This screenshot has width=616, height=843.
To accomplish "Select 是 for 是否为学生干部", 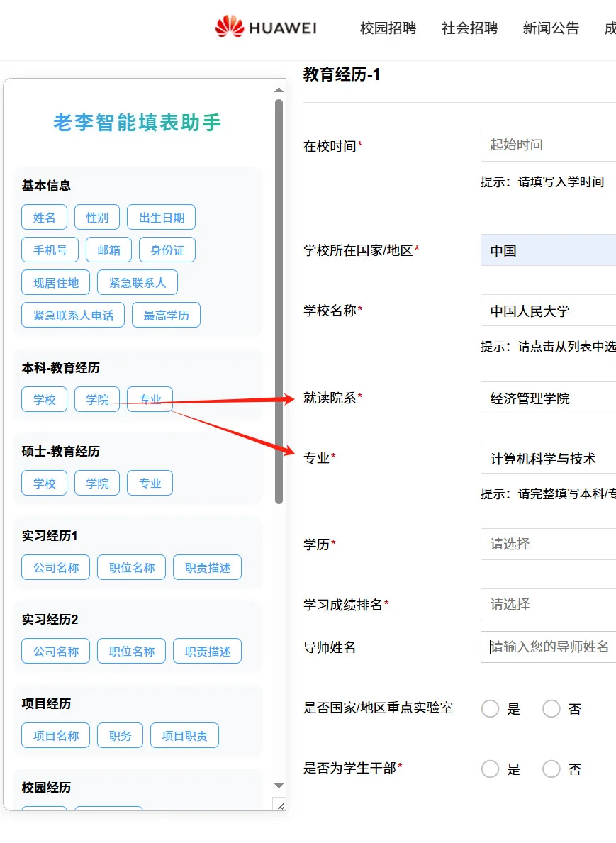I will pyautogui.click(x=491, y=769).
